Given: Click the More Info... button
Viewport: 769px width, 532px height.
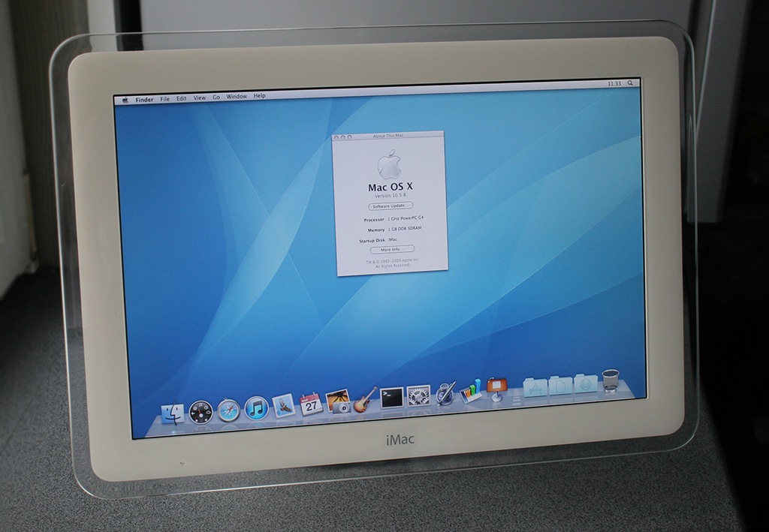Looking at the screenshot, I should (392, 249).
